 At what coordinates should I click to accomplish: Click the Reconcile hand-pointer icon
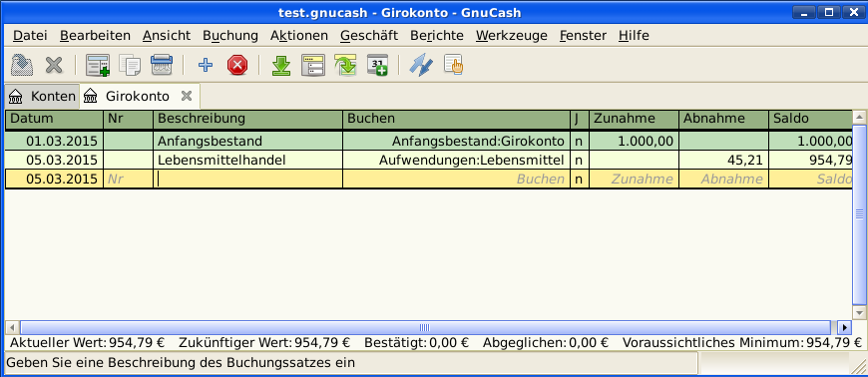453,65
